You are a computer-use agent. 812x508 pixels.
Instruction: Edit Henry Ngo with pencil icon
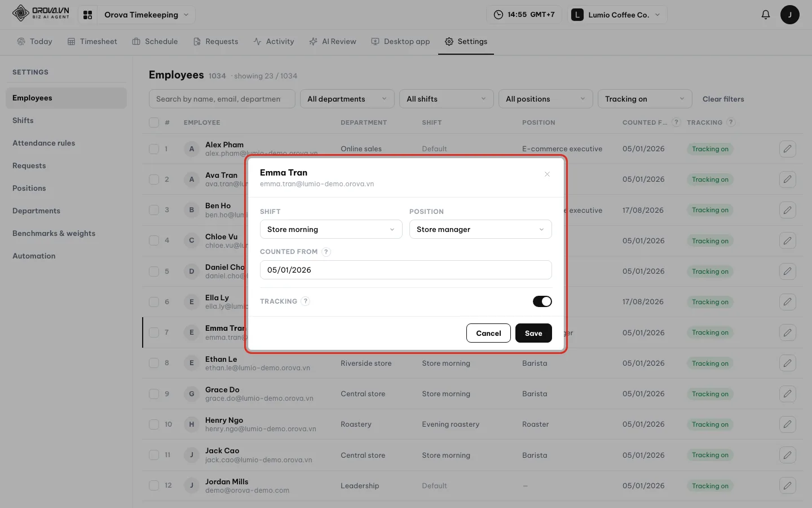(787, 424)
